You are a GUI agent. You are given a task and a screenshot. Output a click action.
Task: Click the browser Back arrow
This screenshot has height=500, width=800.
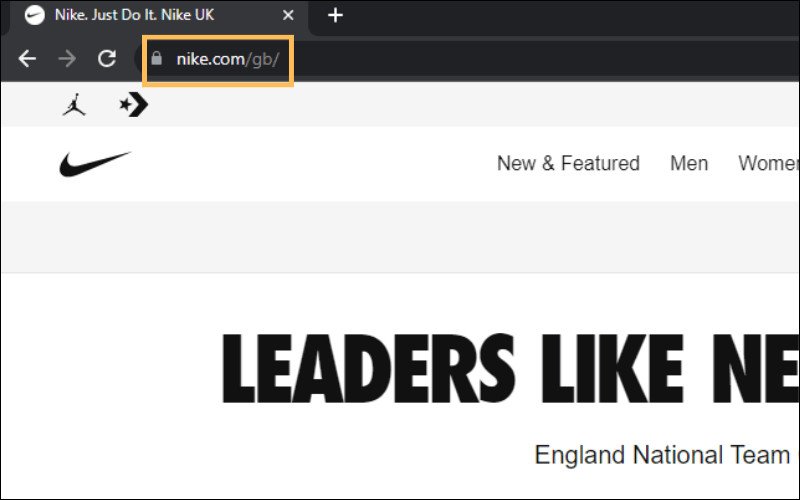point(27,59)
